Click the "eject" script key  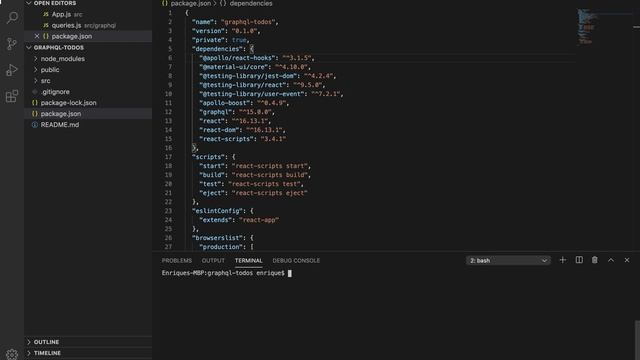(x=212, y=193)
